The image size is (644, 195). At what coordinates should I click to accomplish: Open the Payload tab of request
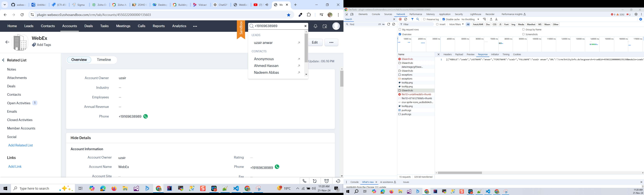coord(459,54)
